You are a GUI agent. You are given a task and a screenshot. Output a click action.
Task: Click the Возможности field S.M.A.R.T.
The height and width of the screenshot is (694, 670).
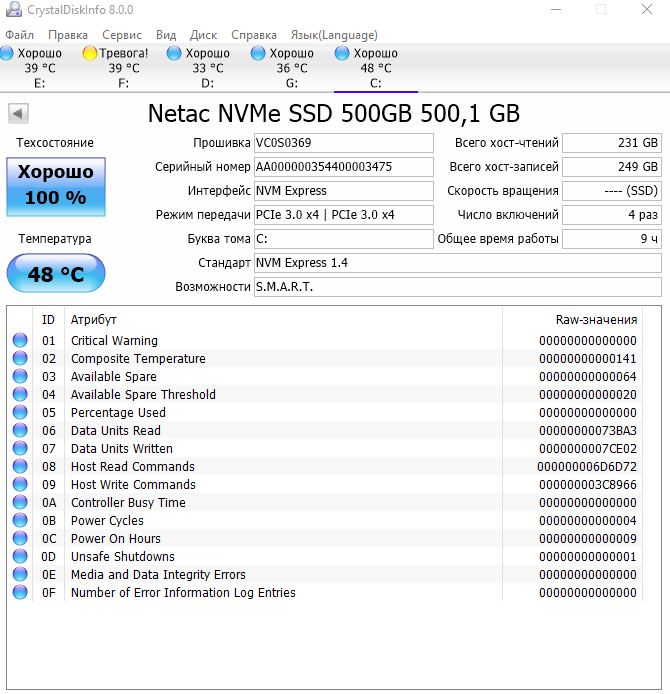click(458, 287)
